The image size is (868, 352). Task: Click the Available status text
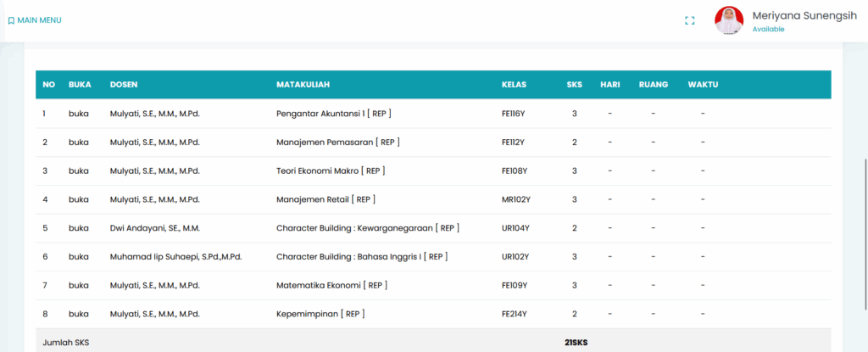[768, 29]
